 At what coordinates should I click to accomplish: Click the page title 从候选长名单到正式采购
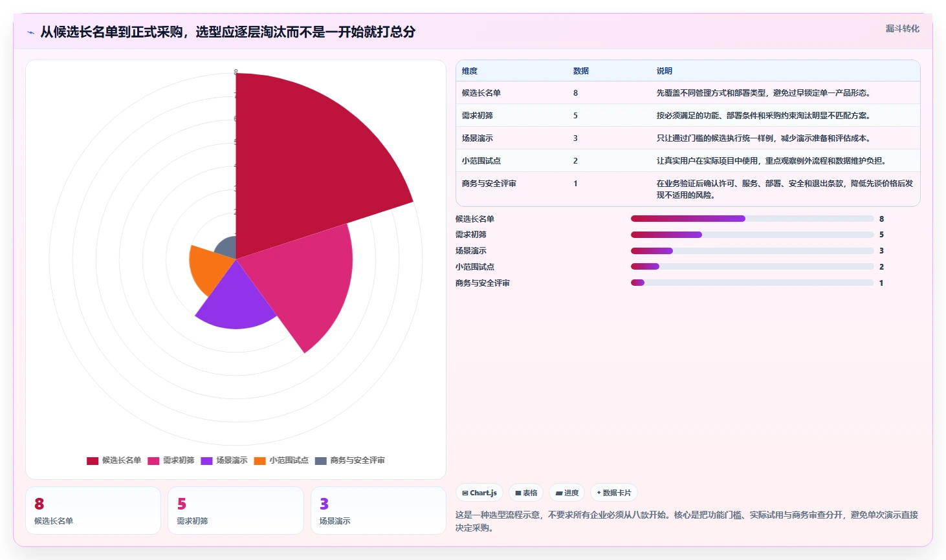coord(228,32)
